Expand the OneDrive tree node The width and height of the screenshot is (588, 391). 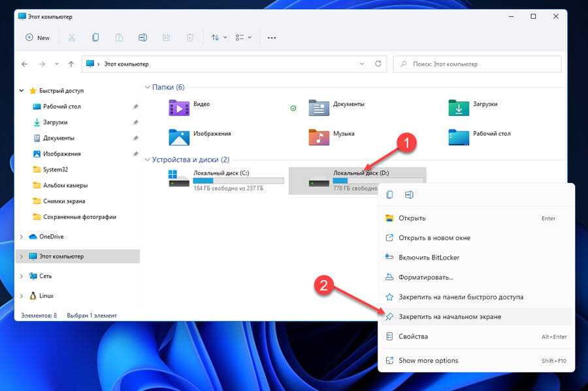click(x=22, y=237)
